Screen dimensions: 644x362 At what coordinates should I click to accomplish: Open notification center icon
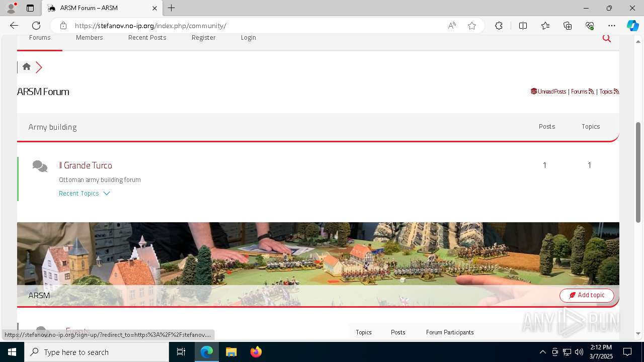pos(627,352)
